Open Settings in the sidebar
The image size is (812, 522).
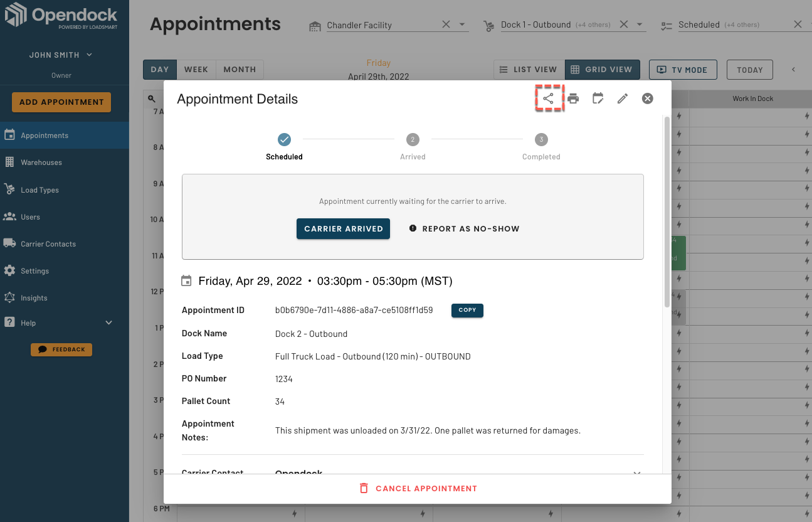click(65, 270)
